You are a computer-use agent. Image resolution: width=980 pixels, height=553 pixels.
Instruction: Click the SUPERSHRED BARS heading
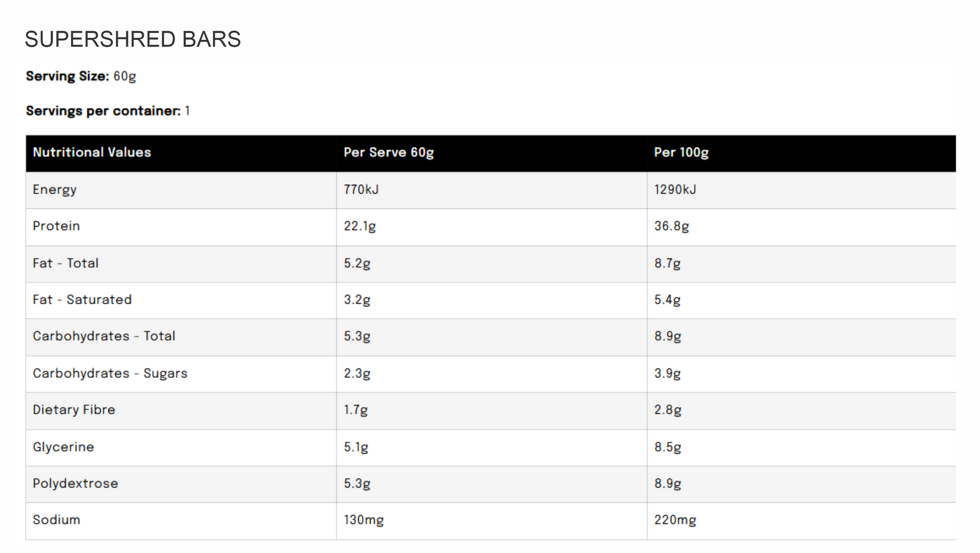click(133, 39)
